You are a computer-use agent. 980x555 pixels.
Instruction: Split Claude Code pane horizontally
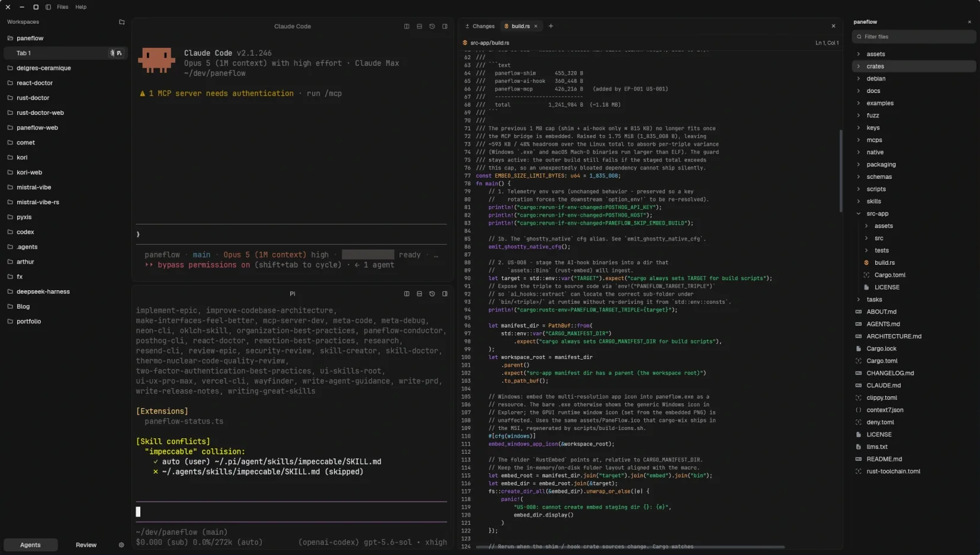[x=419, y=26]
